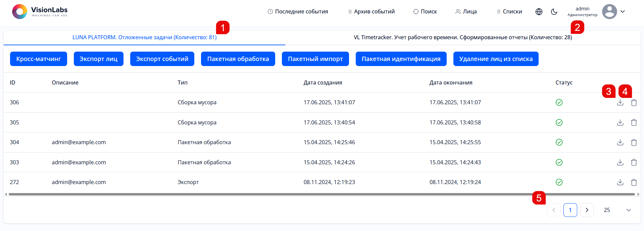644x231 pixels.
Task: Click the VisionLabs logo
Action: pyautogui.click(x=40, y=12)
